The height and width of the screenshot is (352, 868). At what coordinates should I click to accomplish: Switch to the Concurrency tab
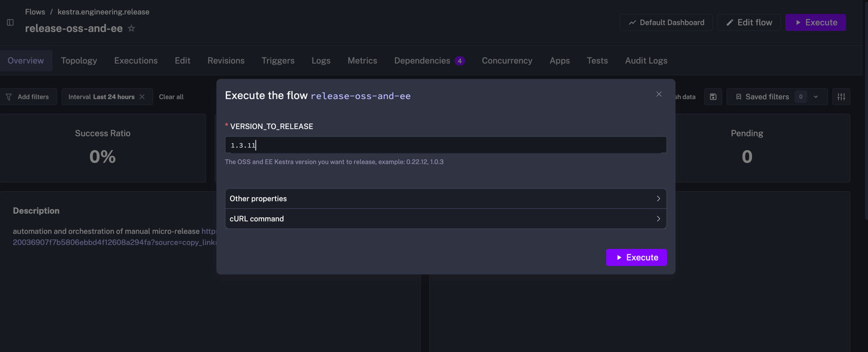(507, 61)
